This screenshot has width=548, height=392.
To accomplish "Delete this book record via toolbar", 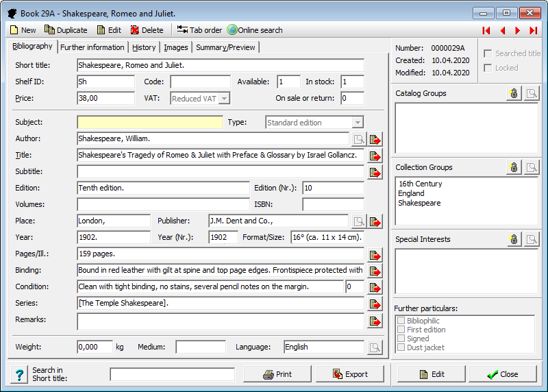I will (x=147, y=30).
